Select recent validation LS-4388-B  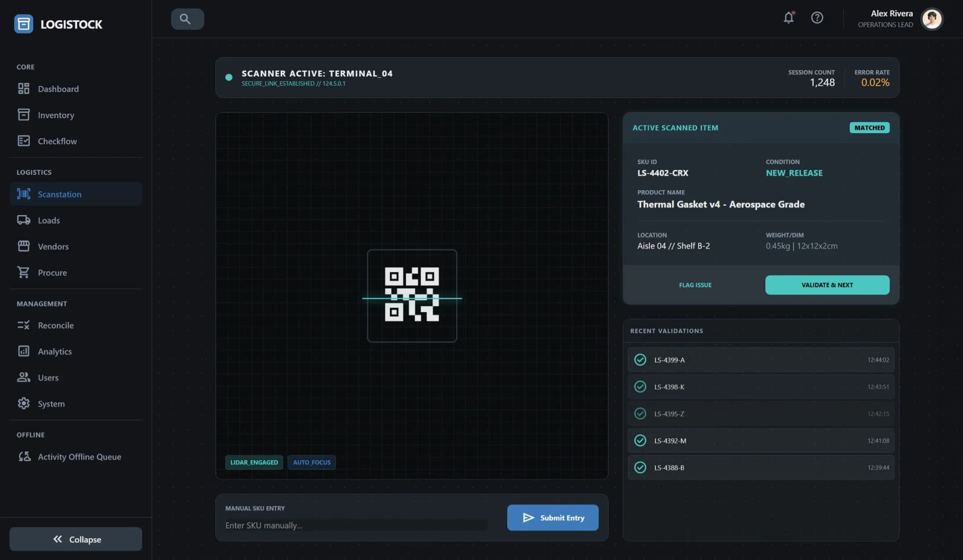tap(761, 467)
